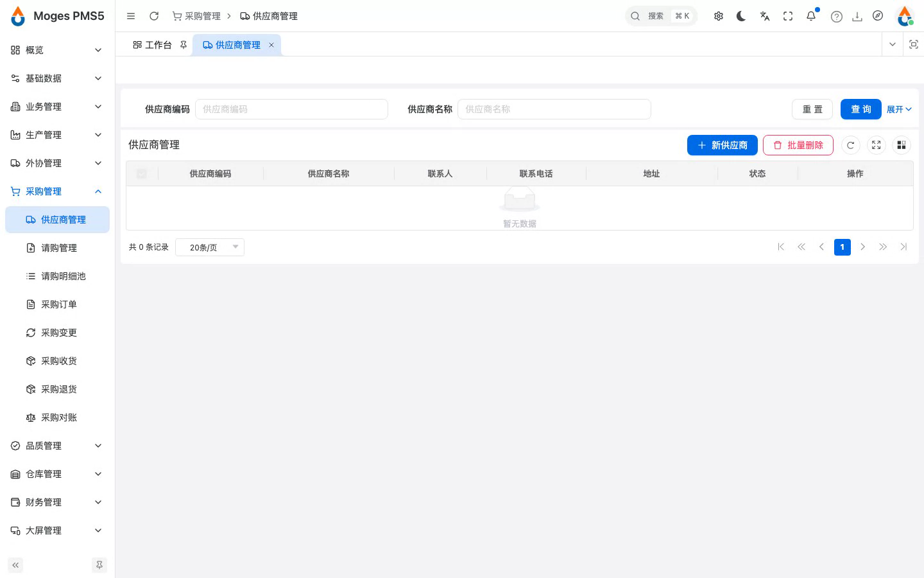
Task: Collapse the 采购管理 menu
Action: coord(57,191)
